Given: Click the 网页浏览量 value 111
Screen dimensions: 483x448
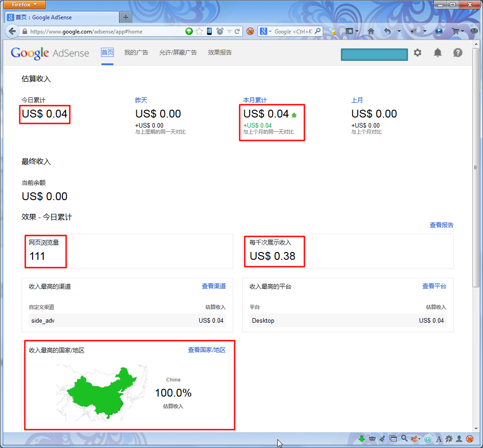Looking at the screenshot, I should 37,256.
